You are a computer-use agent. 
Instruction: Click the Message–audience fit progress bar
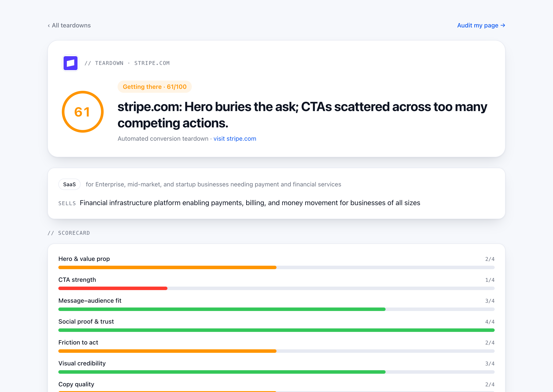pyautogui.click(x=276, y=309)
